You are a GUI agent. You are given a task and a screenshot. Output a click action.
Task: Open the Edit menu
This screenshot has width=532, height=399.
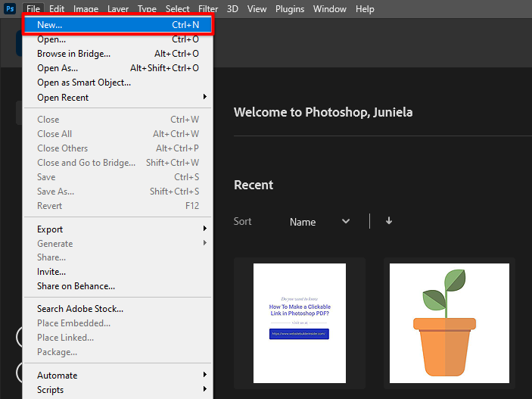[57, 9]
